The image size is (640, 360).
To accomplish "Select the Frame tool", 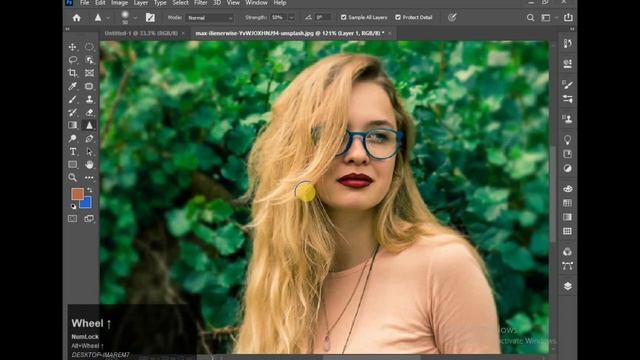I will tap(89, 73).
